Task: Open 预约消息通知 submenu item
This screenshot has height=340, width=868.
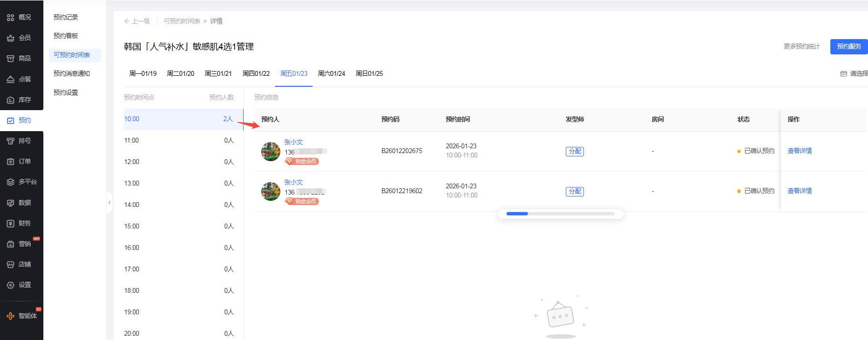Action: coord(71,73)
